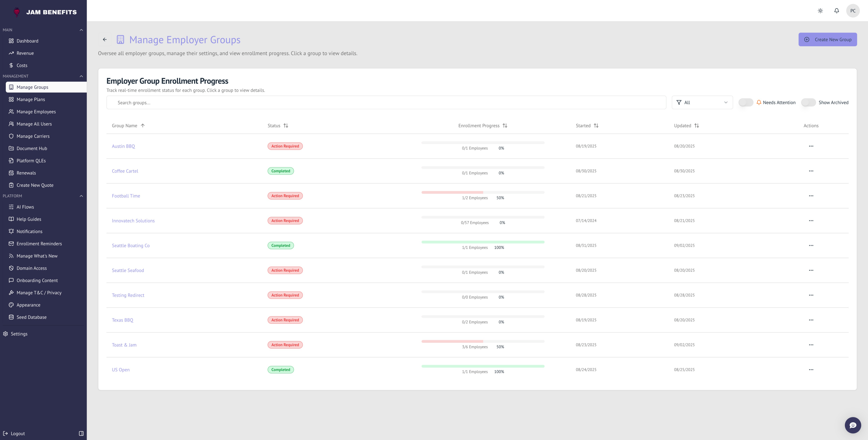This screenshot has width=868, height=440.
Task: Collapse the sidebar using panel icon
Action: coord(81,433)
